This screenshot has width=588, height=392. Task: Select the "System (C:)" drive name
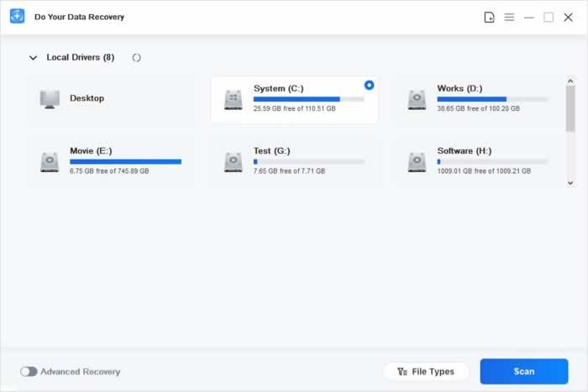tap(279, 88)
